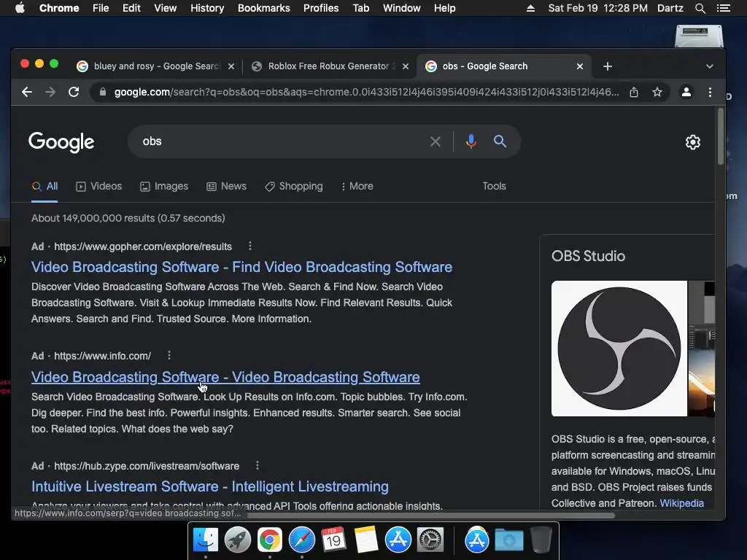The height and width of the screenshot is (560, 747).
Task: Open System Preferences from the Dock
Action: [x=430, y=540]
